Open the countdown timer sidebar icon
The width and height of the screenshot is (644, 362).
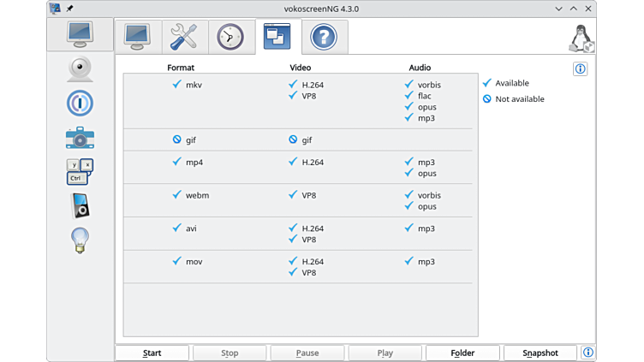pyautogui.click(x=80, y=104)
